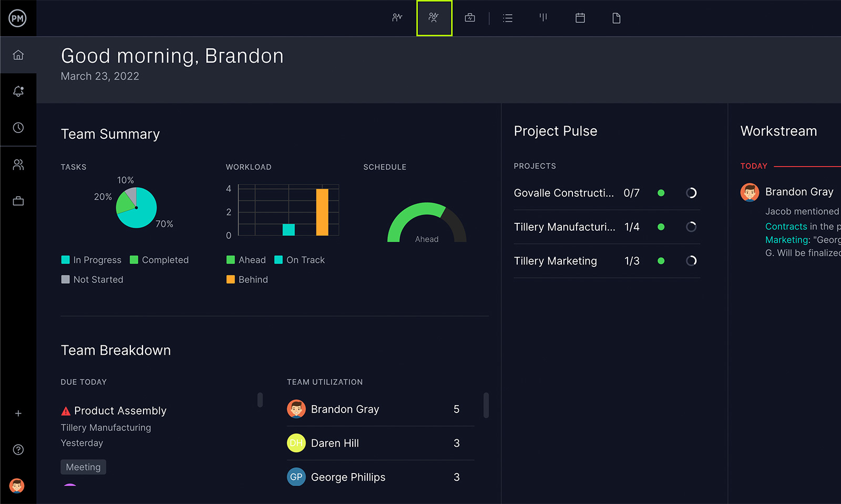Image resolution: width=841 pixels, height=504 pixels.
Task: Open the Home icon in left sidebar
Action: click(18, 54)
